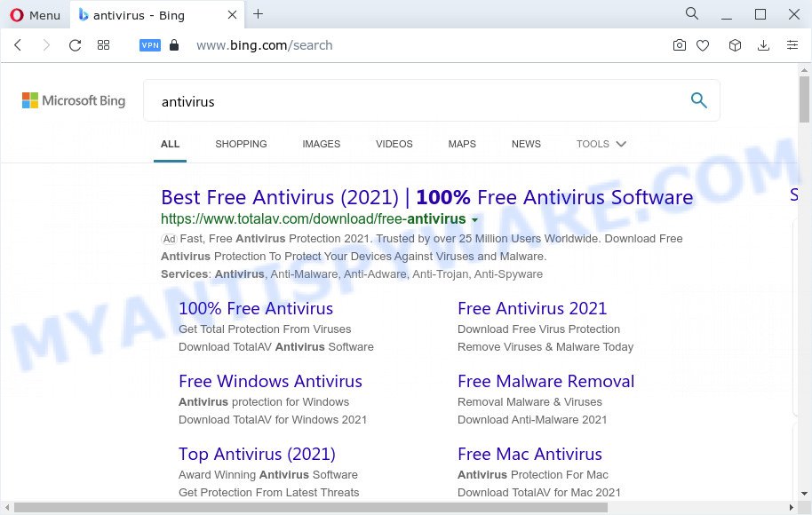Click the tab search magnifier icon
812x515 pixels.
coord(692,13)
